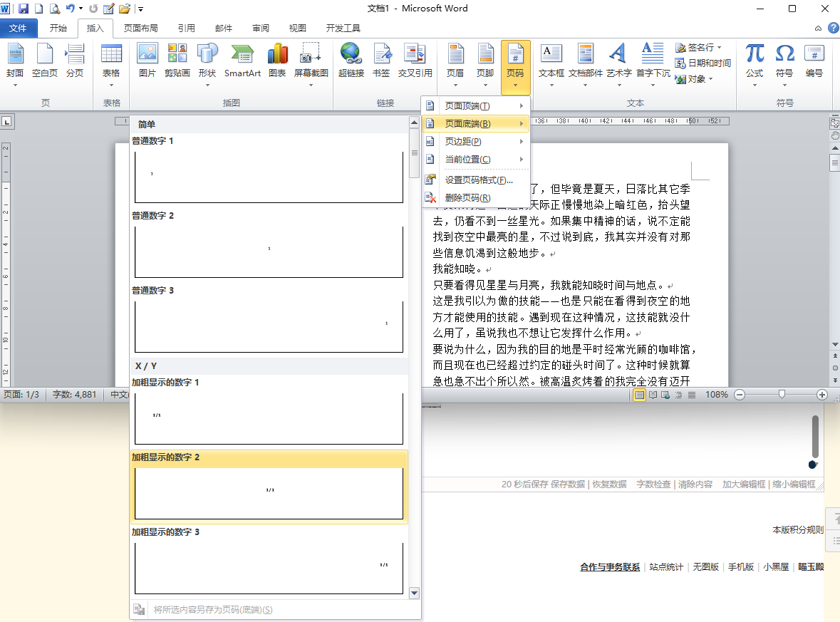Open Screenshot (屏幕截图) tool
This screenshot has width=840, height=622.
311,64
